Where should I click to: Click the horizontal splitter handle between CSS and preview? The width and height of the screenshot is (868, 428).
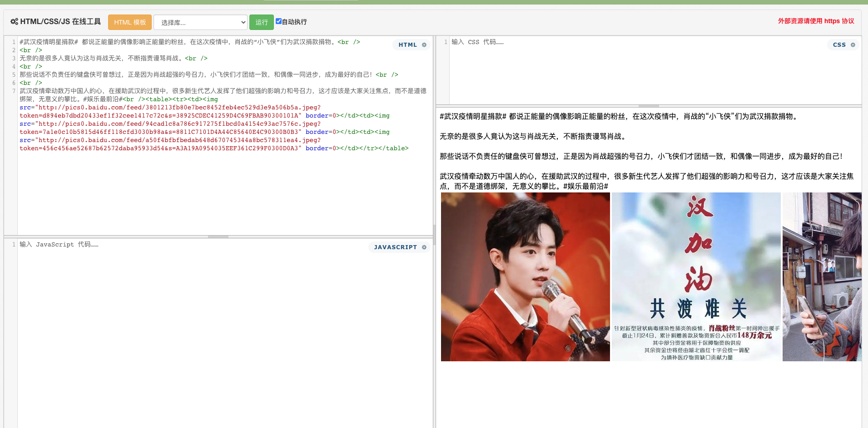click(x=649, y=106)
